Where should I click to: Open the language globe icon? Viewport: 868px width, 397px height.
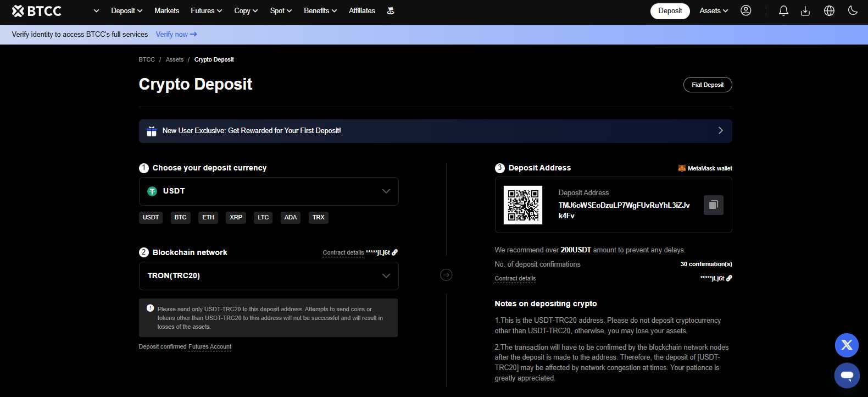[830, 10]
